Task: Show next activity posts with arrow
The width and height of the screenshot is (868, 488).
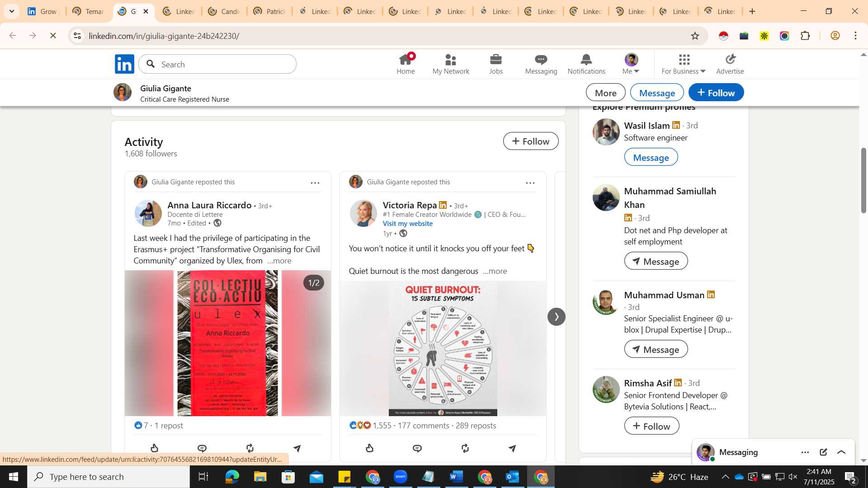Action: pyautogui.click(x=557, y=316)
